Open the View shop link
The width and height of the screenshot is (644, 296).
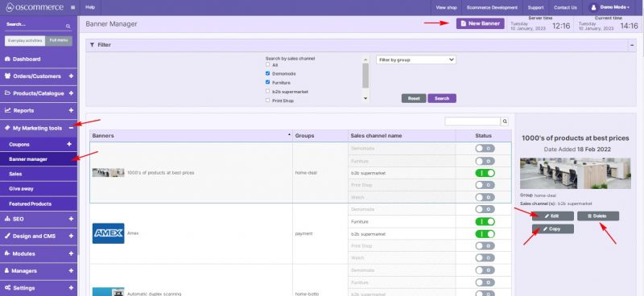pyautogui.click(x=447, y=7)
